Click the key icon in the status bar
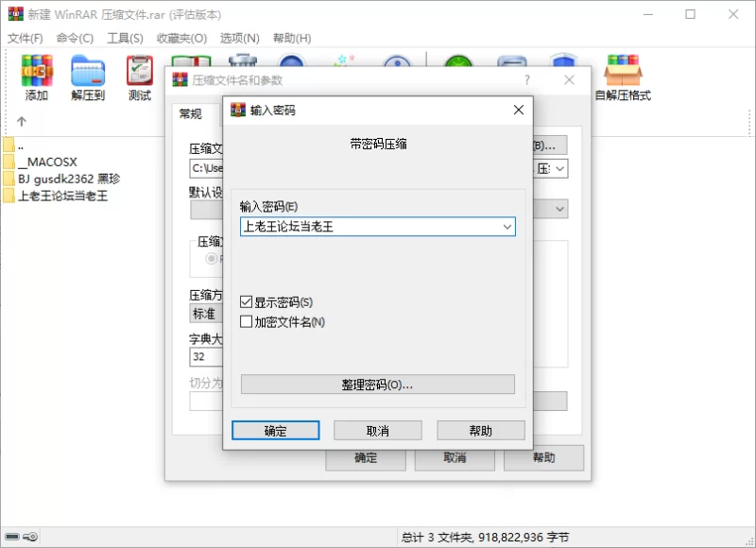 30,537
